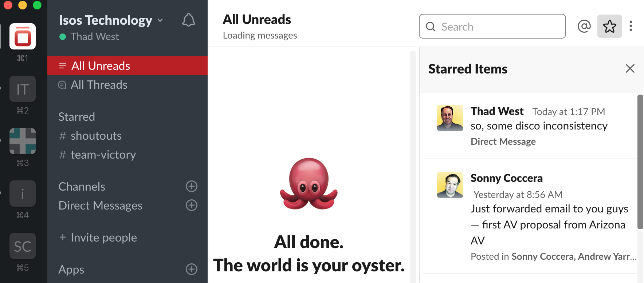This screenshot has height=283, width=644.
Task: Click the starred items scrollbar
Action: [640, 162]
